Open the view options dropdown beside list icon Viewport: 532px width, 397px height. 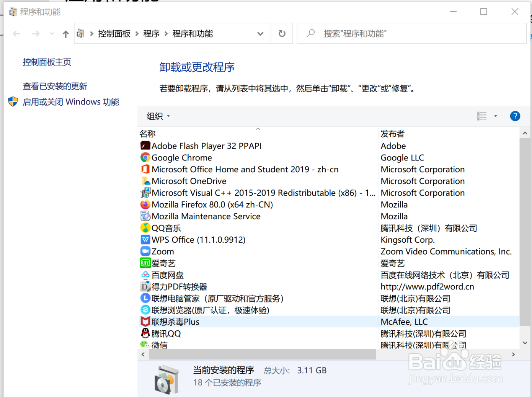point(495,116)
